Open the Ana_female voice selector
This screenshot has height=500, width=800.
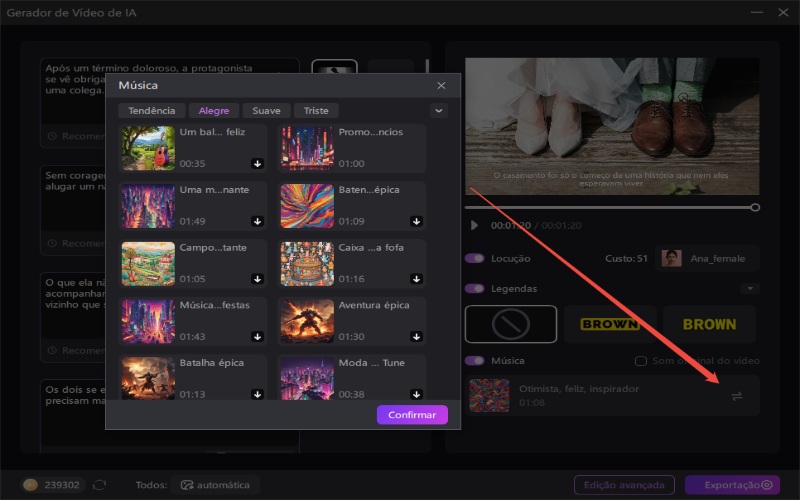click(708, 259)
